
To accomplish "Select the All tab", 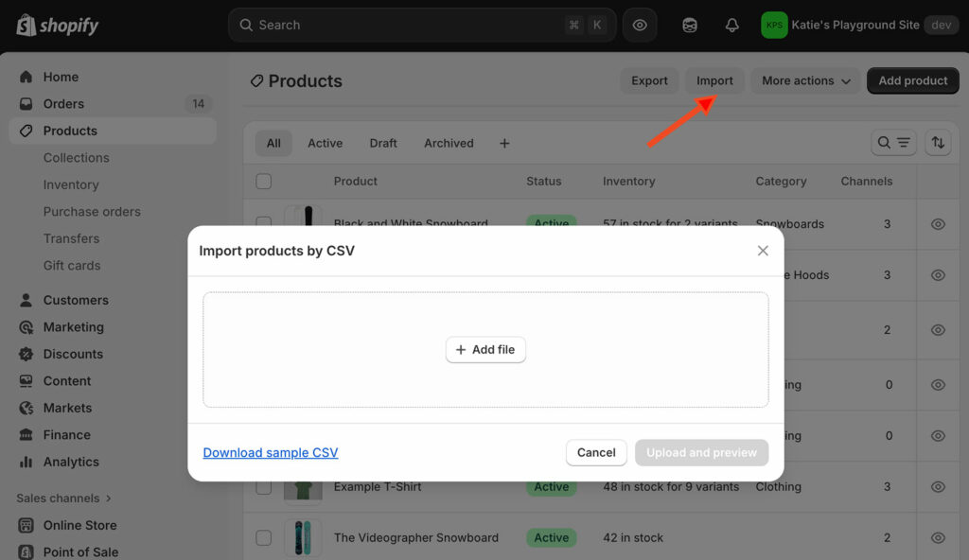I will pos(273,144).
